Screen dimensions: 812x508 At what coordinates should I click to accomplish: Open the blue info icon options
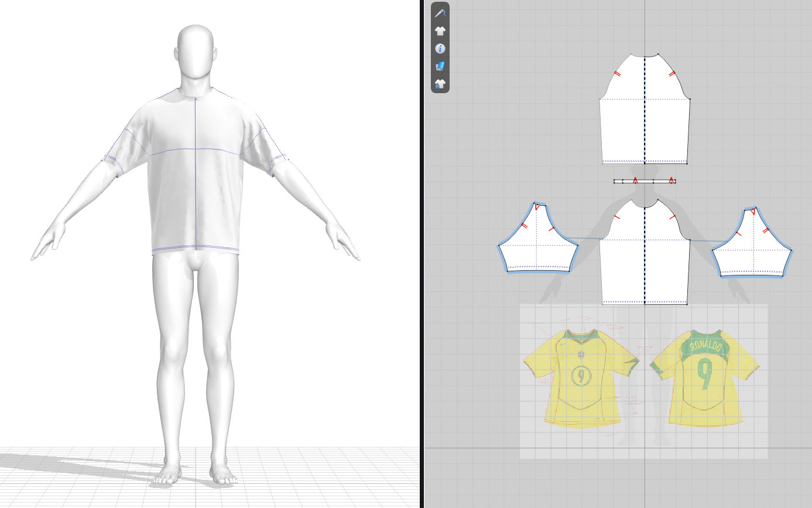coord(440,49)
